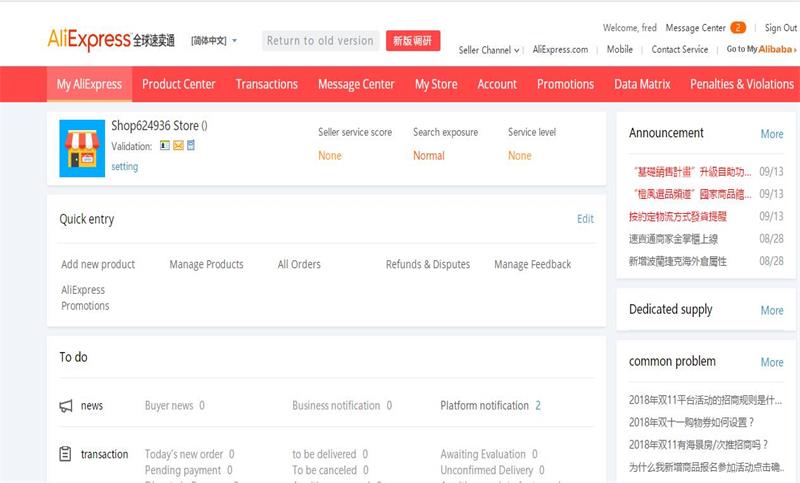Click Awaiting Evaluation count
The image size is (800, 483).
click(x=535, y=454)
